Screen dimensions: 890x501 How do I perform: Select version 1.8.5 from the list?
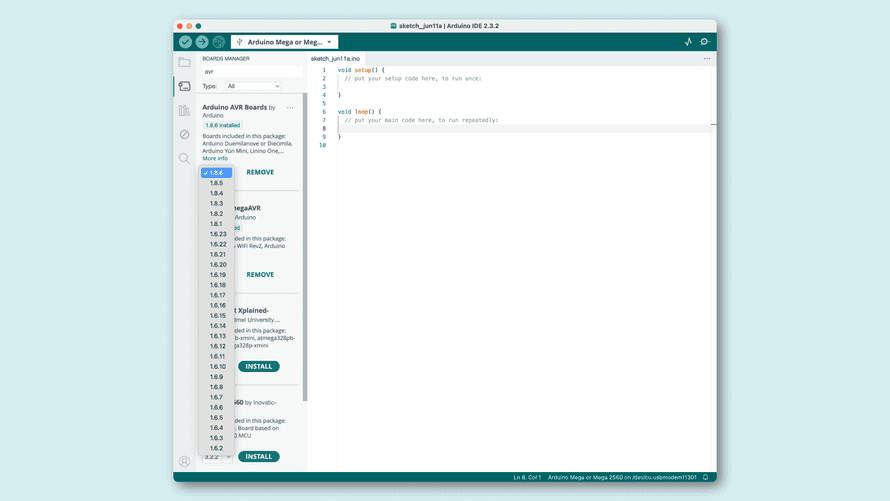[217, 183]
